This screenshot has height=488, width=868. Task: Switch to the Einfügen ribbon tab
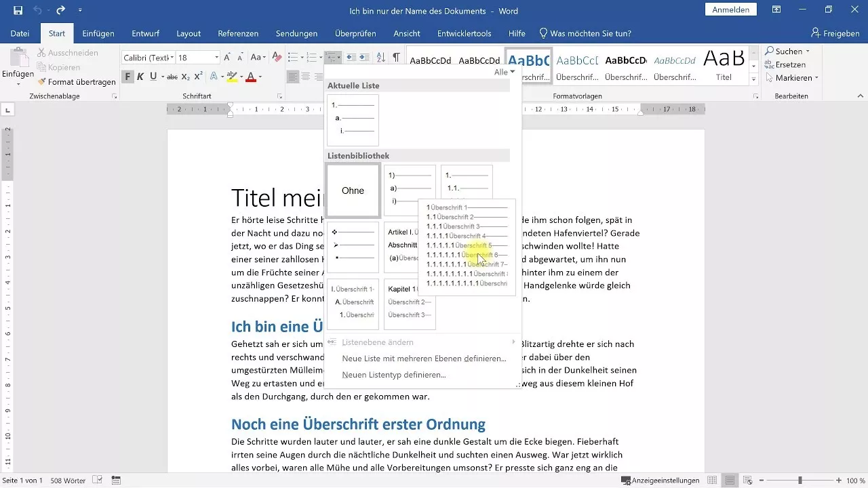click(x=97, y=33)
